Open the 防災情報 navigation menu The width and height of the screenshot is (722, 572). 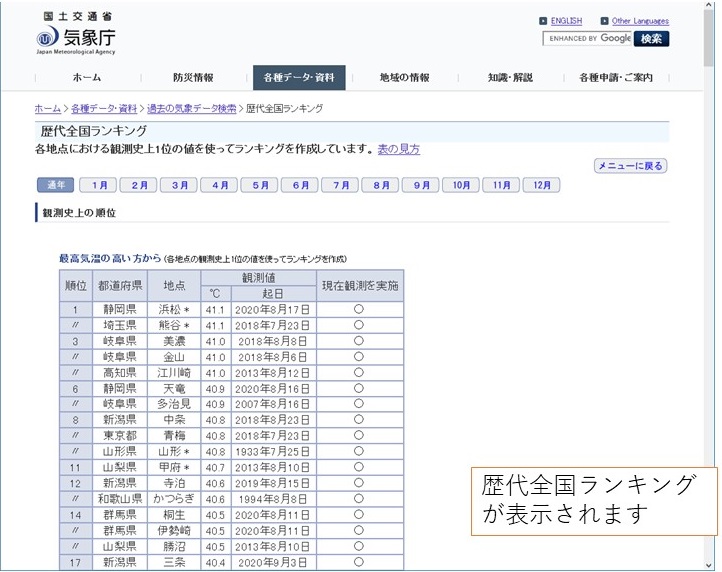click(193, 77)
